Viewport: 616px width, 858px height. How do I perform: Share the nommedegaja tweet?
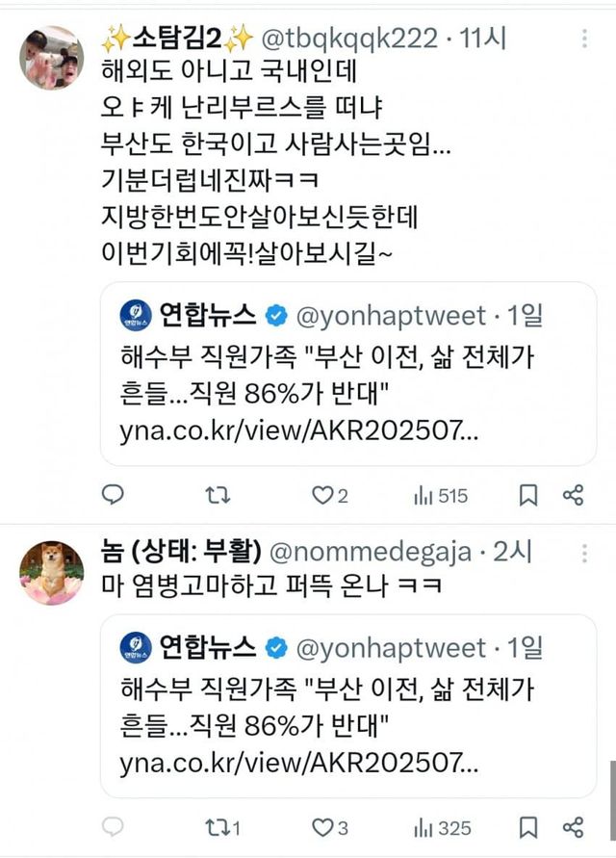573,826
